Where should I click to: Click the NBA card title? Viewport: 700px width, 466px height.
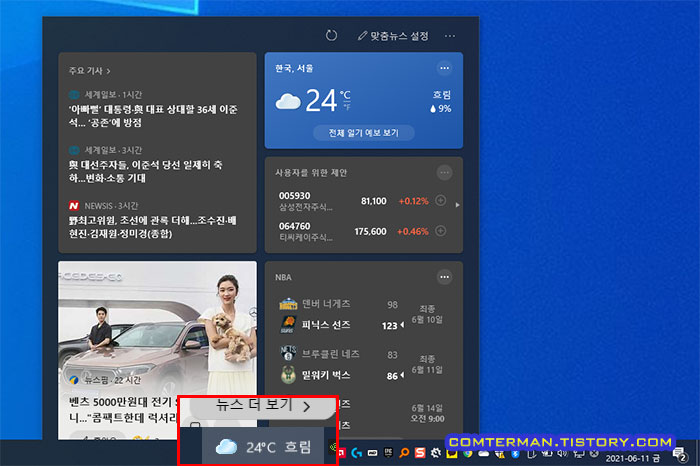coord(283,277)
